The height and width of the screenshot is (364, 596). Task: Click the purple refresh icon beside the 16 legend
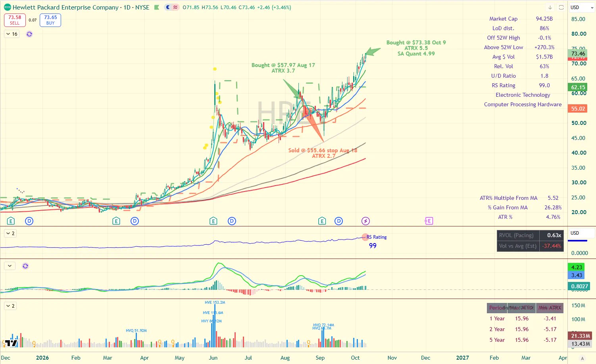point(29,34)
